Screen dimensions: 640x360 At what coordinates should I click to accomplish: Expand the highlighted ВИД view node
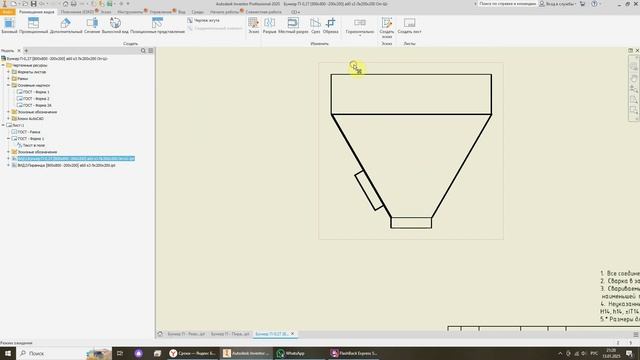point(9,158)
